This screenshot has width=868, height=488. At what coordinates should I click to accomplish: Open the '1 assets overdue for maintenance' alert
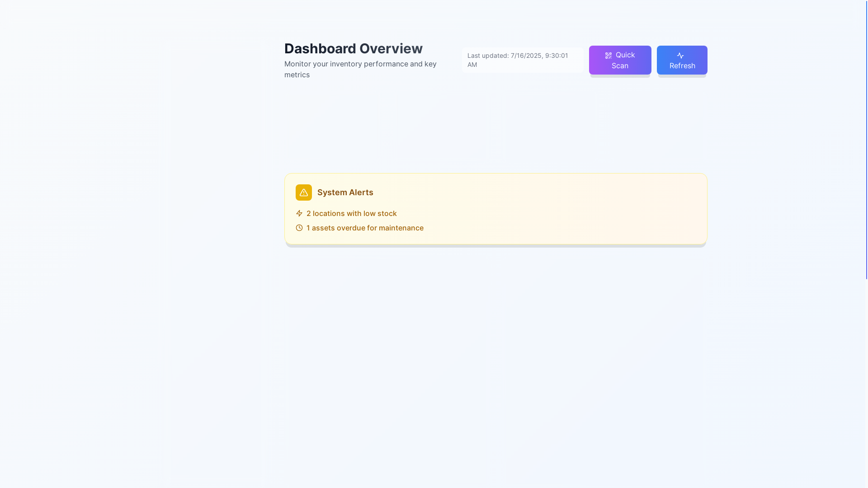tap(365, 228)
